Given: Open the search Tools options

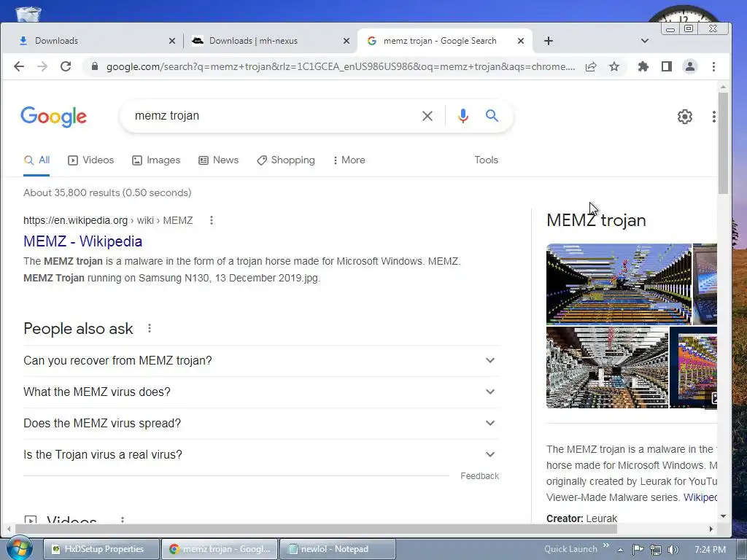Looking at the screenshot, I should tap(486, 160).
